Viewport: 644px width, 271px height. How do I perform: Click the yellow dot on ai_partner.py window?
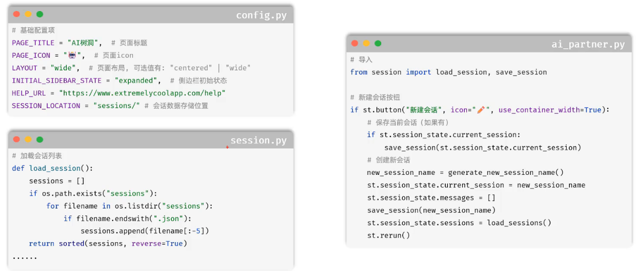click(366, 43)
